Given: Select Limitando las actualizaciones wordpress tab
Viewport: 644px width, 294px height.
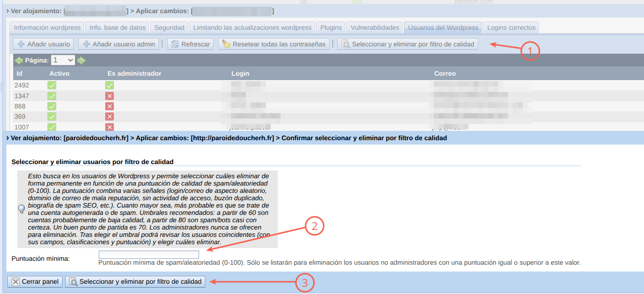Looking at the screenshot, I should [252, 27].
